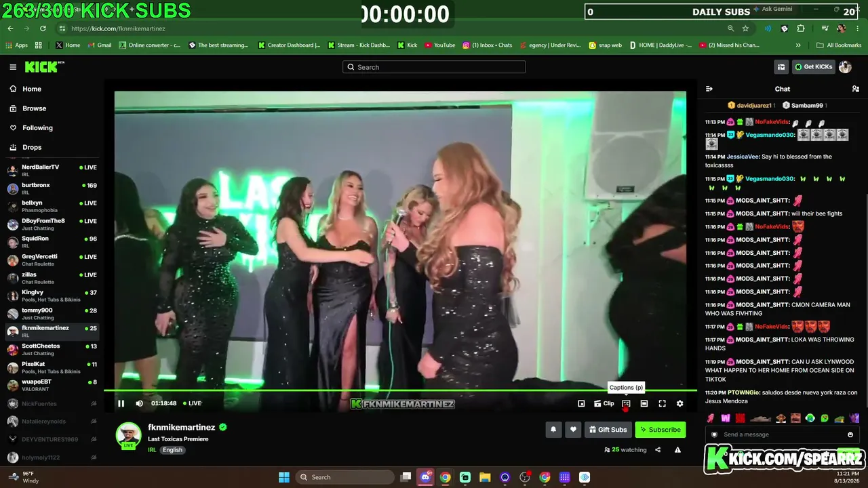Select KingIvy channel in sidebar
Screen dimensions: 868x488
click(x=52, y=296)
